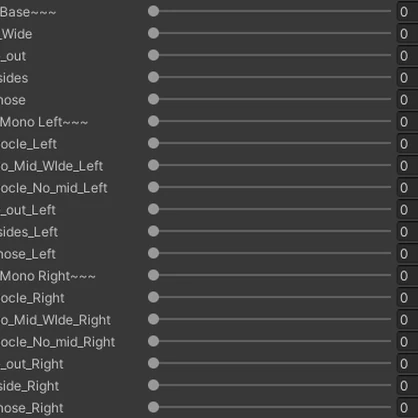
Task: Click the side_Right value input field
Action: coord(407,386)
